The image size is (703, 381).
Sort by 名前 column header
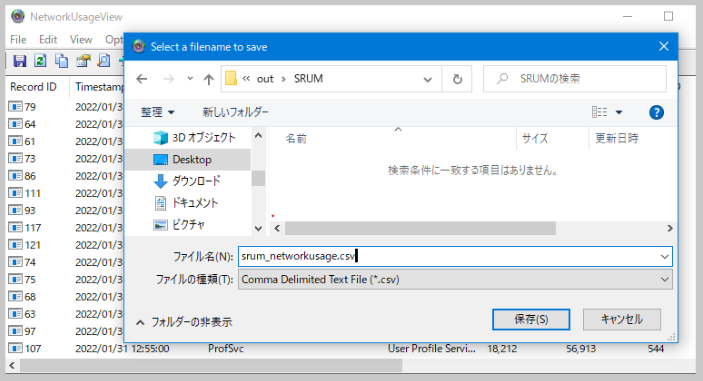(x=296, y=139)
